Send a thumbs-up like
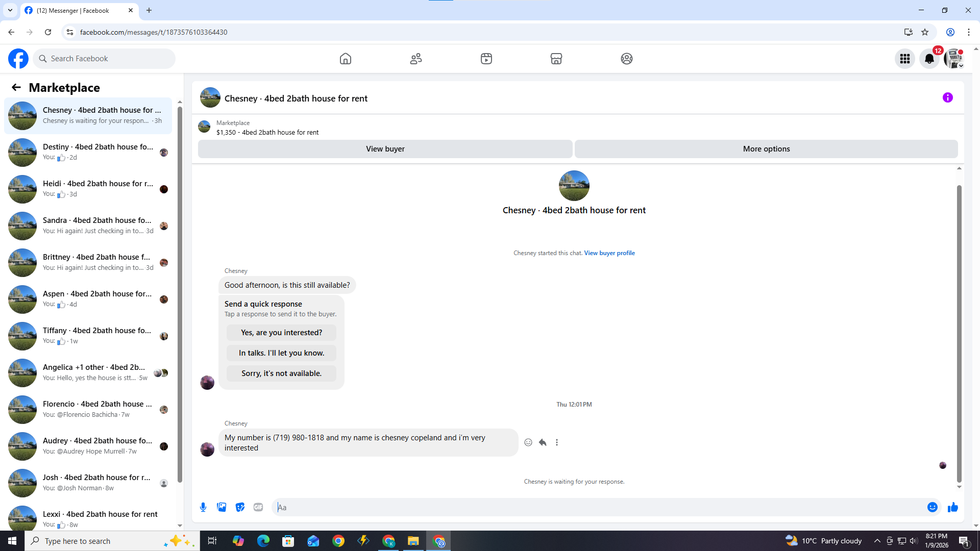This screenshot has height=551, width=980. [952, 507]
